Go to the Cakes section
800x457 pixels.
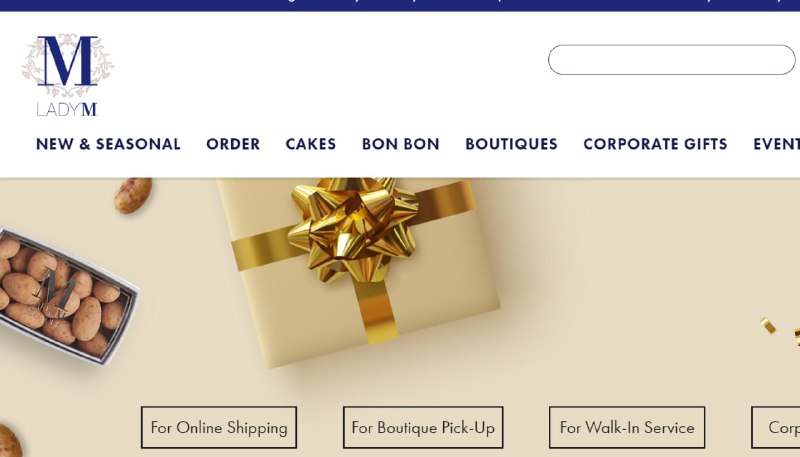(x=311, y=144)
